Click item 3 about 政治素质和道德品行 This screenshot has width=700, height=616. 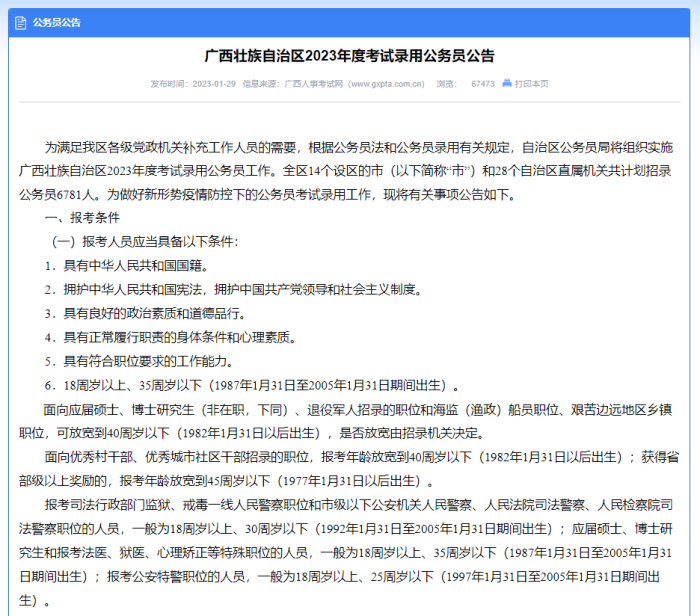click(x=150, y=313)
